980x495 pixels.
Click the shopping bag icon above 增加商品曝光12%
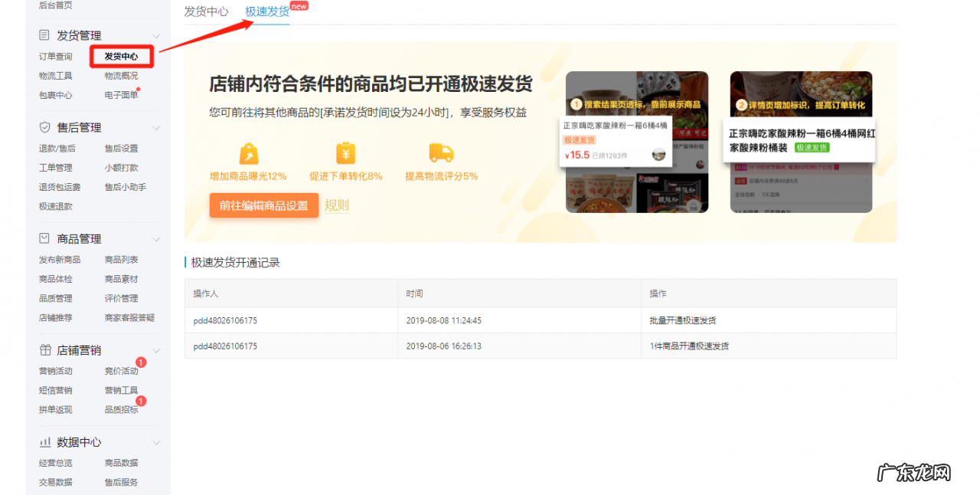247,155
